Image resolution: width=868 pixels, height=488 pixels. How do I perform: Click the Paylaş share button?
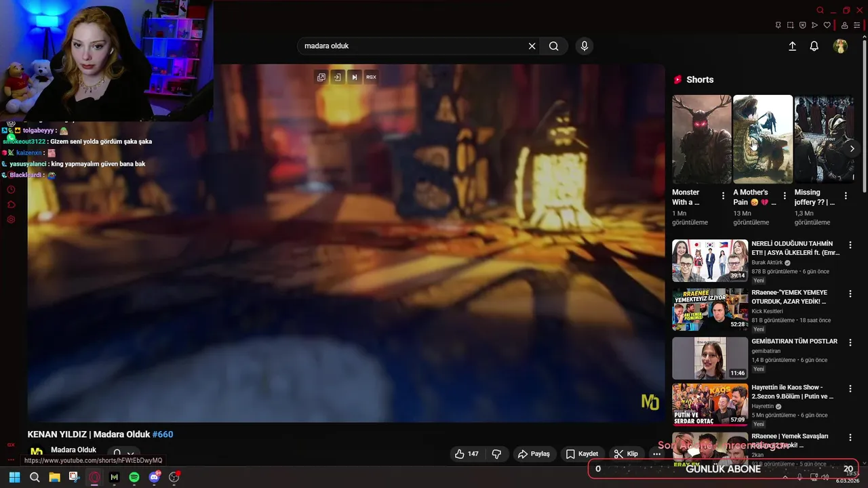(x=534, y=453)
